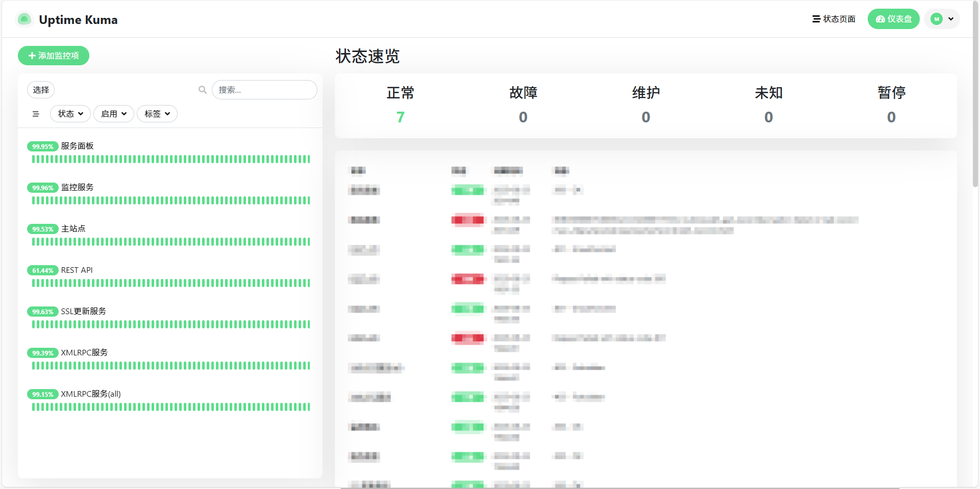Image resolution: width=980 pixels, height=489 pixels.
Task: Open the 监控服务 monitor entry
Action: click(78, 187)
